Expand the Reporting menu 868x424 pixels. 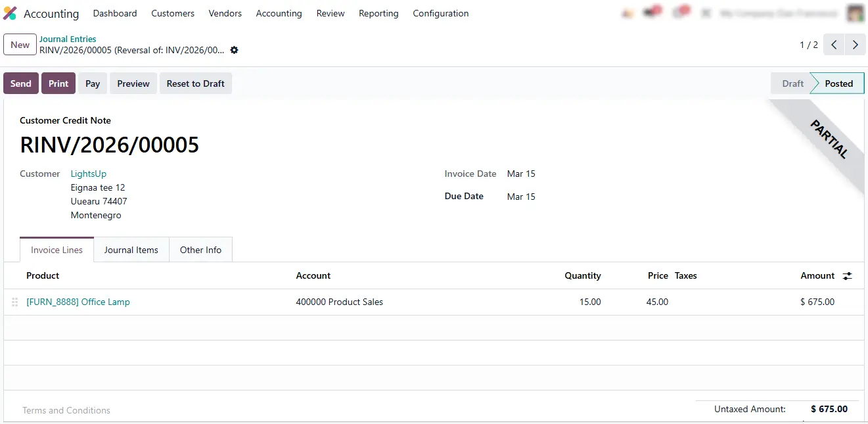point(378,13)
